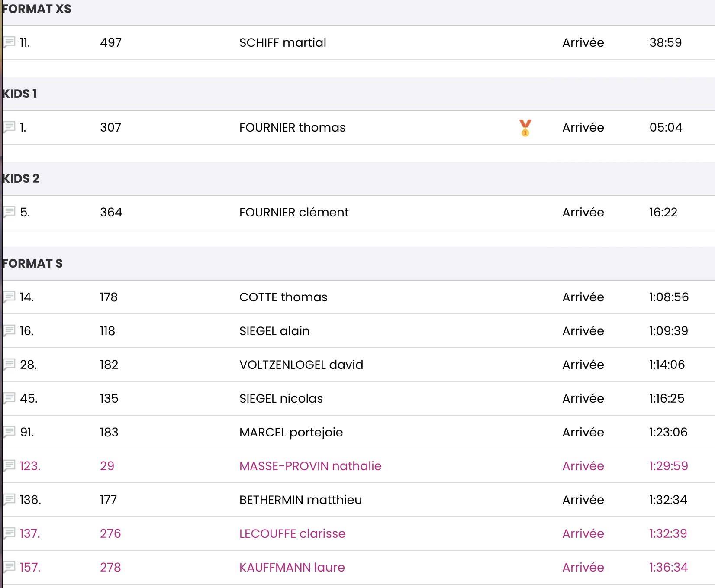Select the SIEGEL nicolas runner name
715x588 pixels.
pos(281,398)
